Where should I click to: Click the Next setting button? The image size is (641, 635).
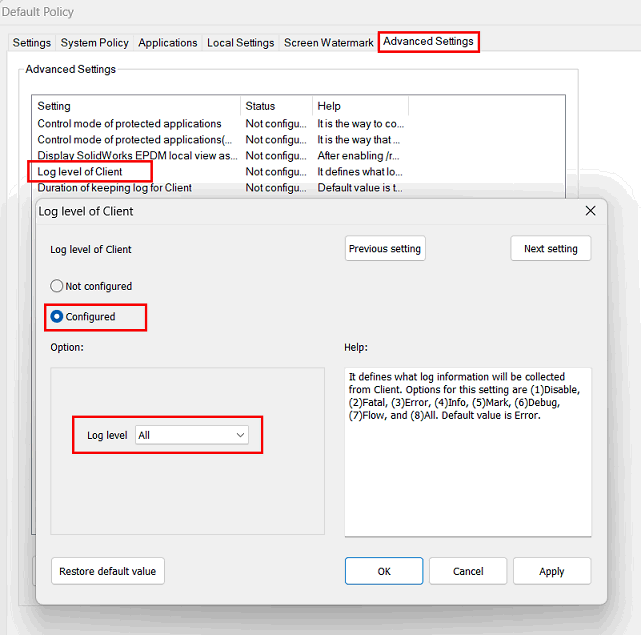pos(550,249)
